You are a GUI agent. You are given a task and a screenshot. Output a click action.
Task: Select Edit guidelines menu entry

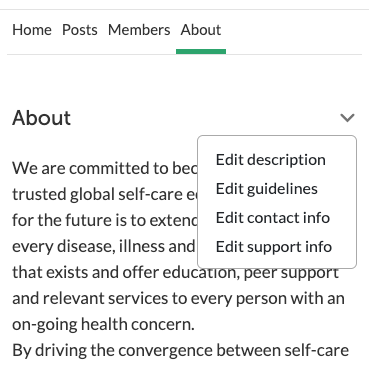267,189
